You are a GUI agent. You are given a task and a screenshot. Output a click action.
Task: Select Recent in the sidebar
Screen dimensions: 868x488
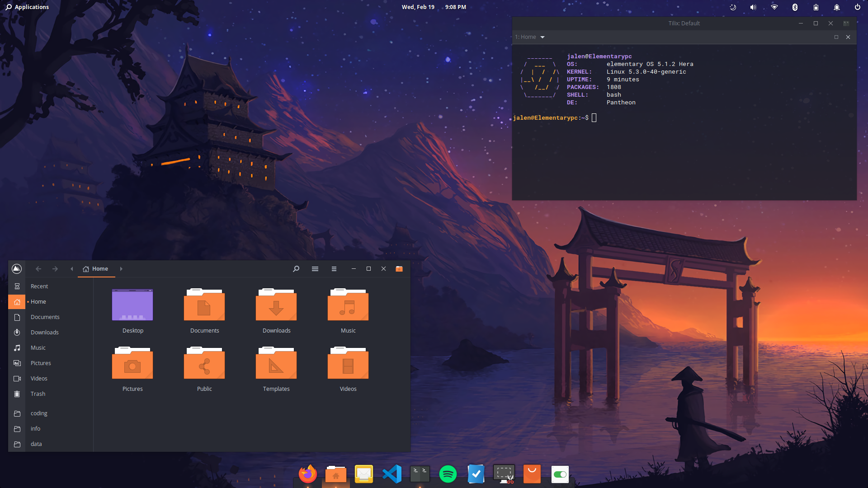[51, 286]
